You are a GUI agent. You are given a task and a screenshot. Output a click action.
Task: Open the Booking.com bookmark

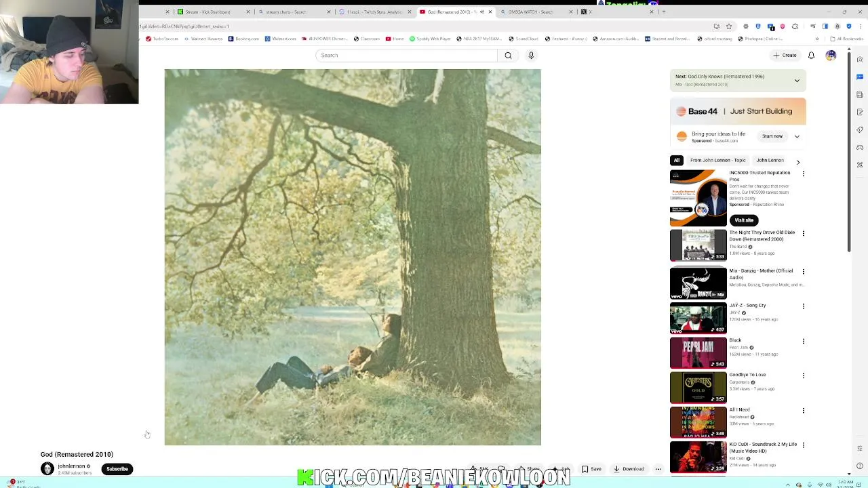[244, 39]
